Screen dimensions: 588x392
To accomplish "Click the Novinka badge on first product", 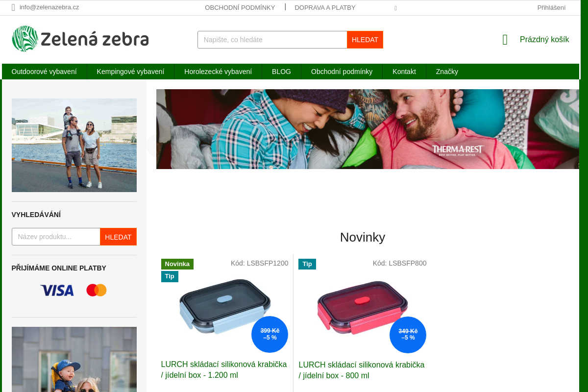I will click(x=177, y=264).
